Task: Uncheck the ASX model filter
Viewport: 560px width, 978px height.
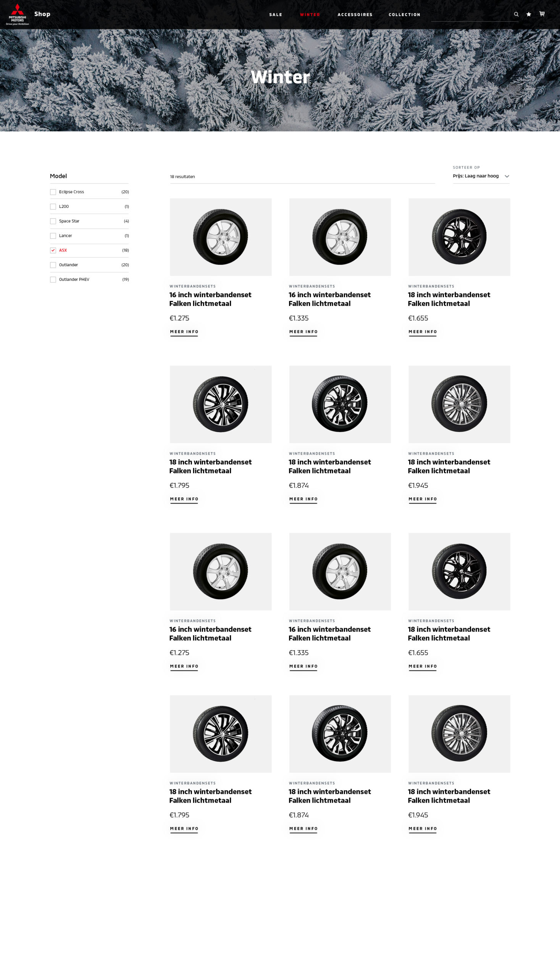Action: 53,251
